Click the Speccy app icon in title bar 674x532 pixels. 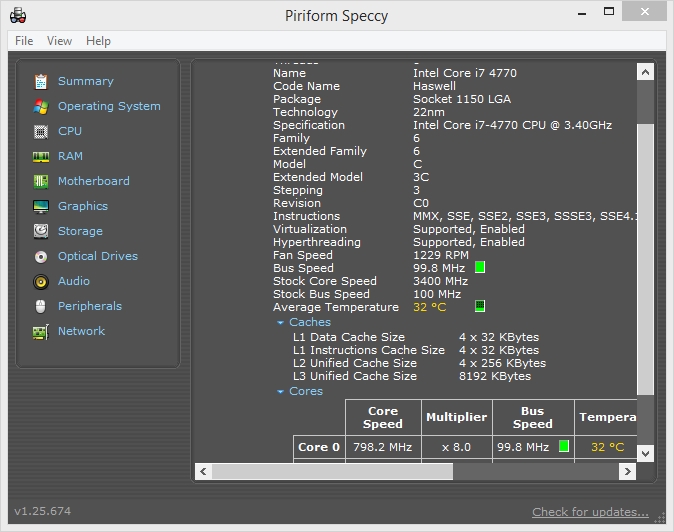[18, 16]
